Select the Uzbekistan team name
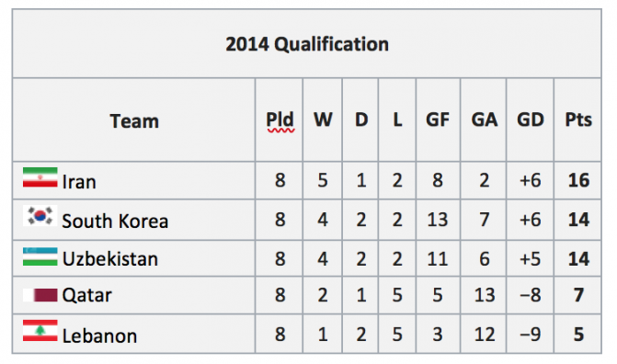The height and width of the screenshot is (364, 617). (x=110, y=259)
